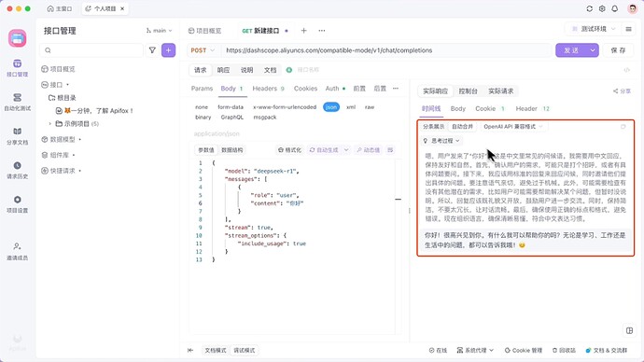Open 邀请成员 in the left sidebar
This screenshot has height=362, width=644.
[17, 251]
